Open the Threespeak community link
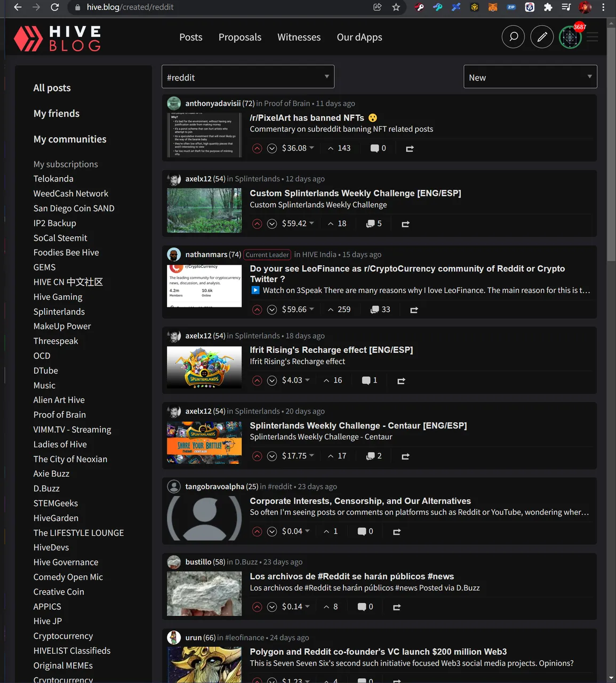 [56, 341]
